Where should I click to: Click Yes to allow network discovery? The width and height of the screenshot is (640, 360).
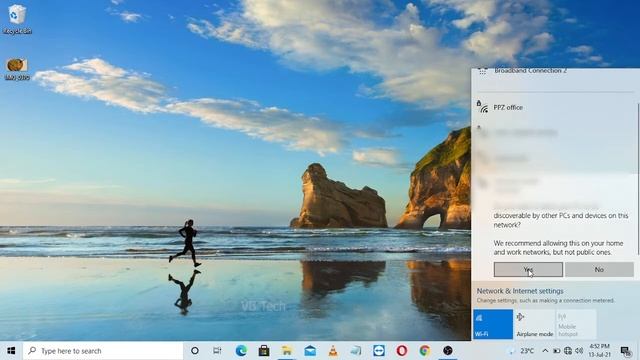click(x=528, y=270)
